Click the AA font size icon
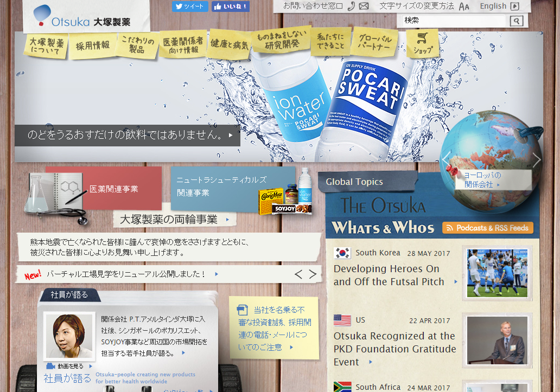This screenshot has width=560, height=392. pos(464,7)
